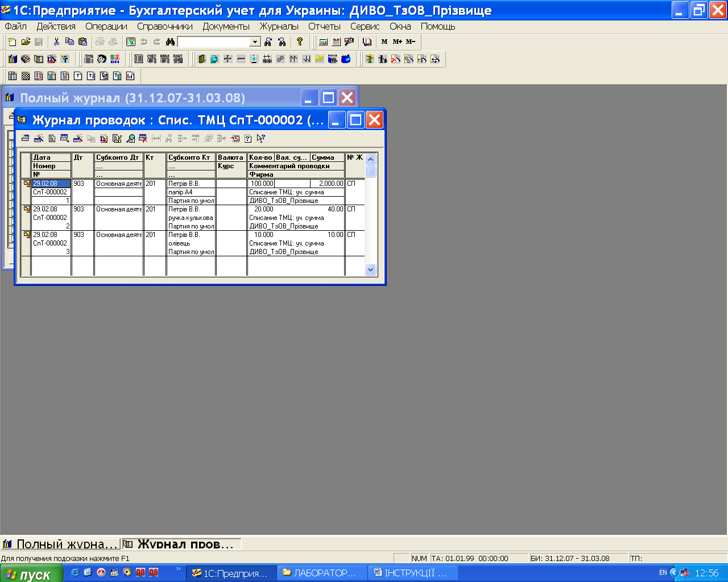Click the 'папір А4' subconto cell
This screenshot has height=582, width=728.
click(x=191, y=192)
